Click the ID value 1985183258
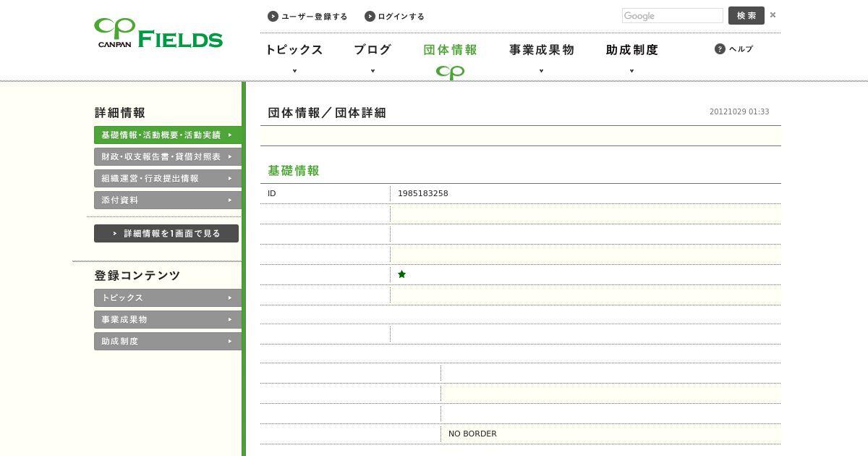This screenshot has height=456, width=868. pyautogui.click(x=423, y=193)
